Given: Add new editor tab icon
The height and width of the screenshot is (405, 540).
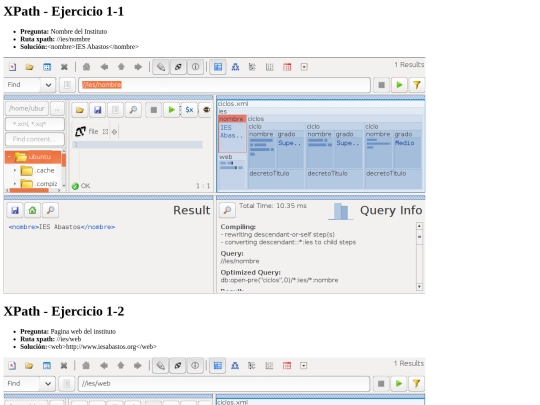Looking at the screenshot, I should (114, 132).
